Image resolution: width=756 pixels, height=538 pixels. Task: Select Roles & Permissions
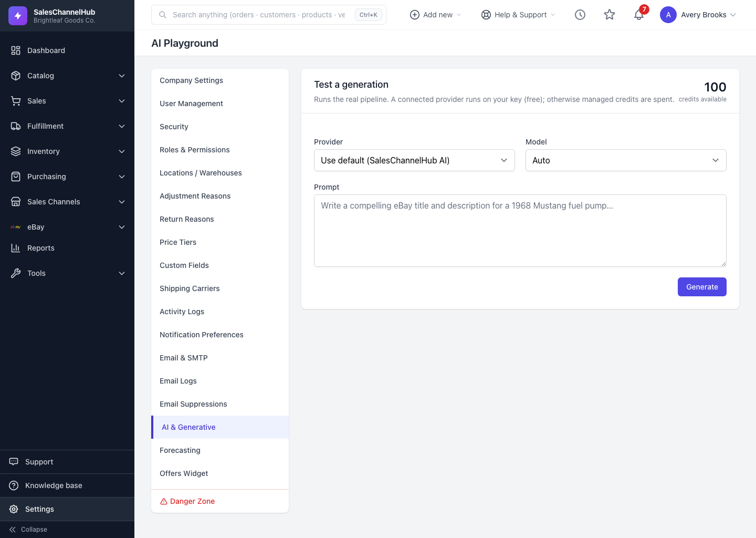[220, 150]
